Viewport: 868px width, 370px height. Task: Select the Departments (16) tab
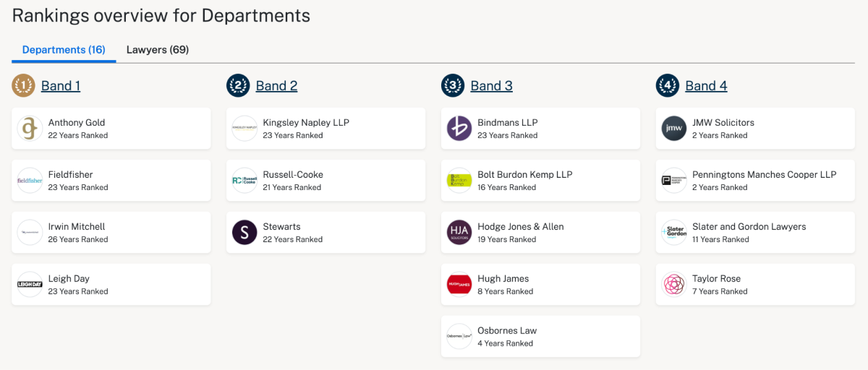point(64,50)
